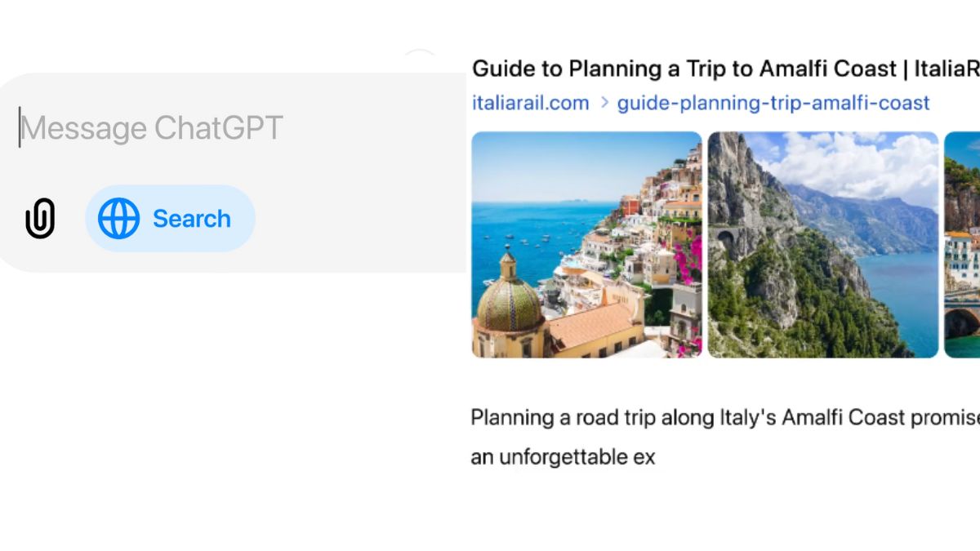Open the Amalfi Coast guide headline
This screenshot has width=980, height=551.
tap(719, 69)
